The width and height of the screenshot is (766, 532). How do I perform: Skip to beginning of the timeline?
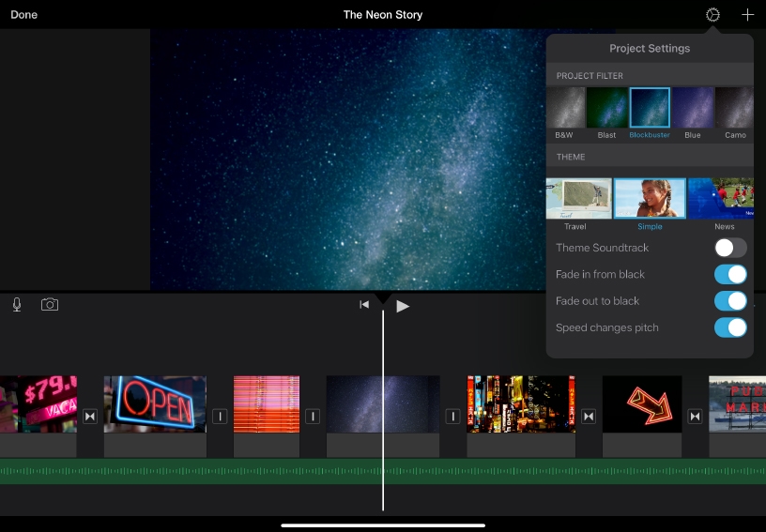click(x=364, y=305)
